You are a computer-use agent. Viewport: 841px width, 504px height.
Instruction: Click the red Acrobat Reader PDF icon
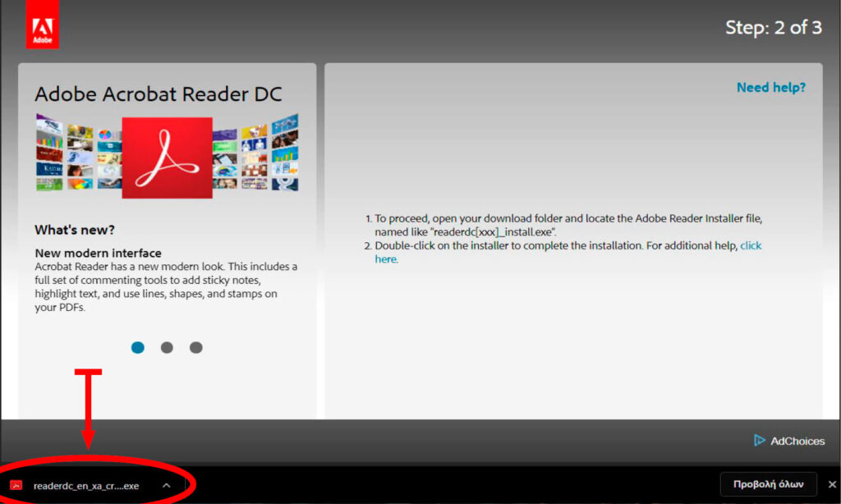point(167,157)
